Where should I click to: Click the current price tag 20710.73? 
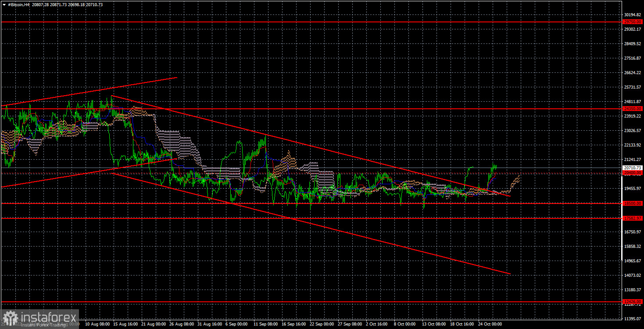(633, 168)
